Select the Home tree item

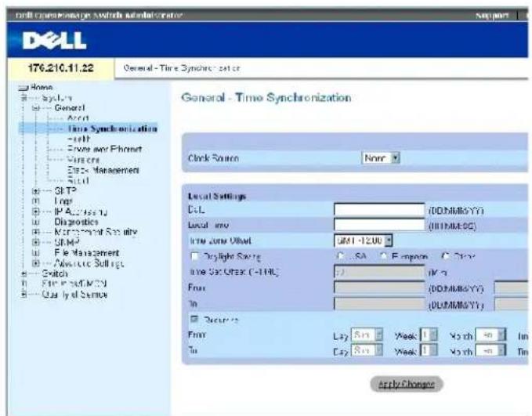(42, 88)
